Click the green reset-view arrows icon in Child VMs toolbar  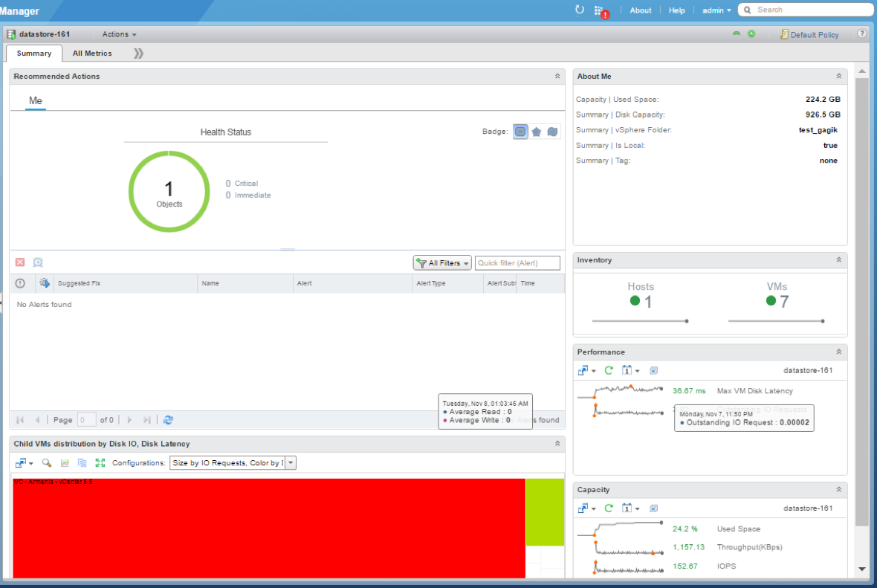(x=100, y=462)
